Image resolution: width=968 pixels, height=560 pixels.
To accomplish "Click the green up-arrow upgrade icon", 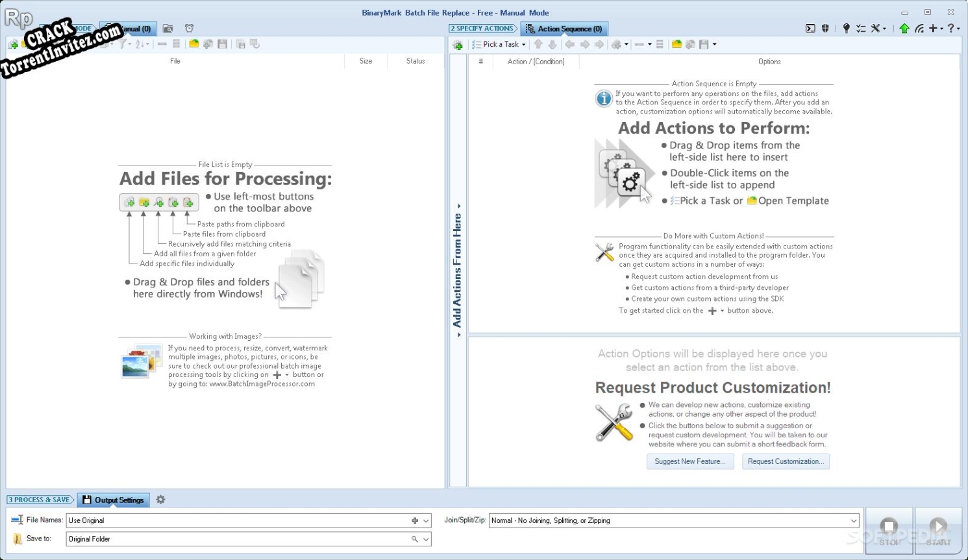I will (904, 29).
